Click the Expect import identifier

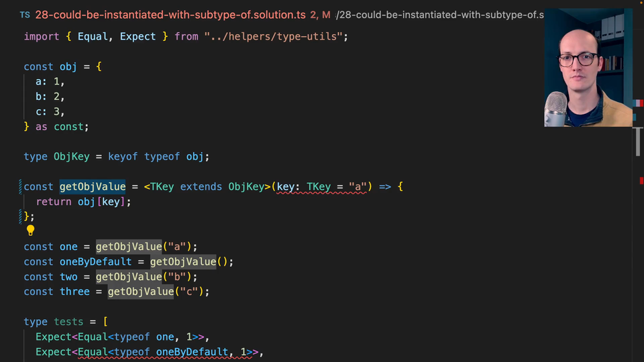coord(138,36)
